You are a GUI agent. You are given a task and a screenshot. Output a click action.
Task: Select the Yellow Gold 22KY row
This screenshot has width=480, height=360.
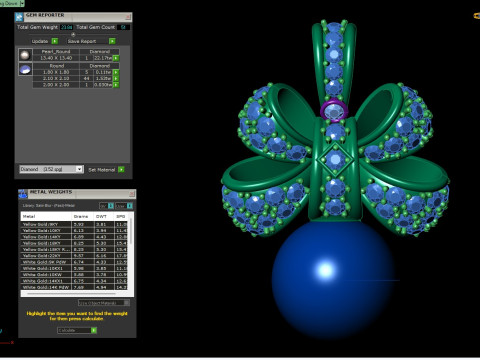pos(74,256)
